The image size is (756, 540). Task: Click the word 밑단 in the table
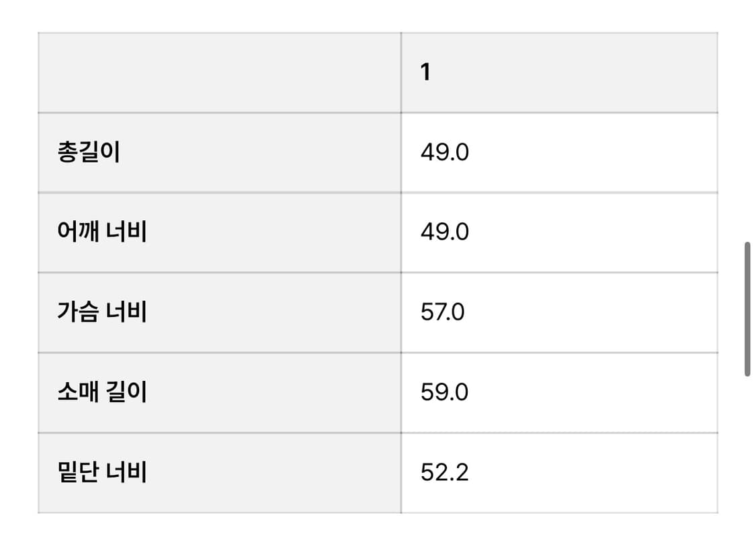tap(78, 472)
